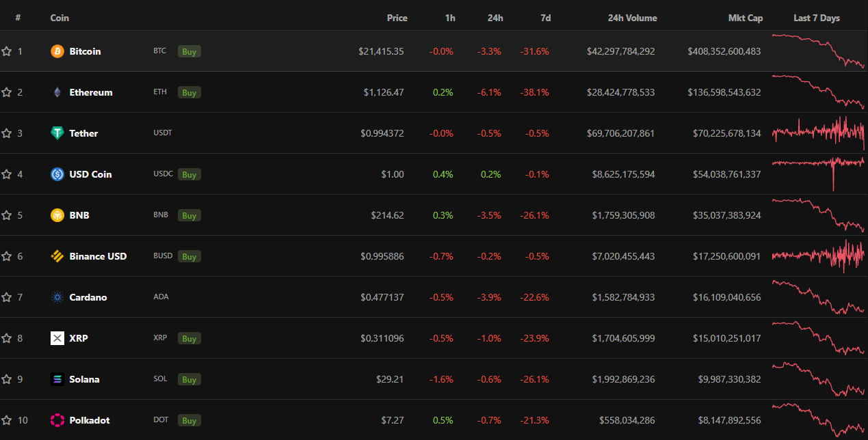Click the BNB logo icon
Image resolution: width=868 pixels, height=440 pixels.
57,215
